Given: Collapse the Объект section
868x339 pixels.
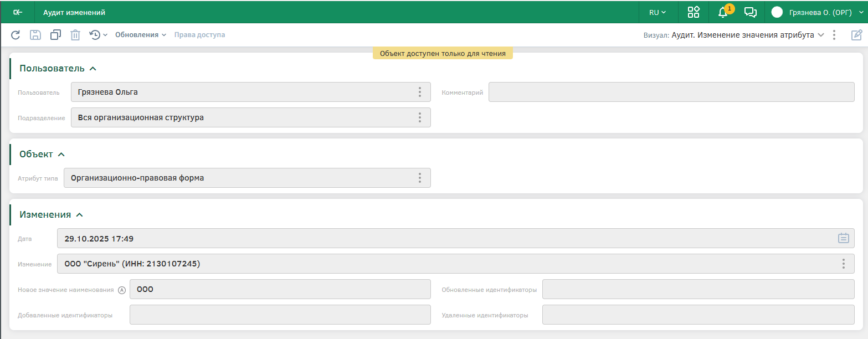Looking at the screenshot, I should pyautogui.click(x=61, y=155).
